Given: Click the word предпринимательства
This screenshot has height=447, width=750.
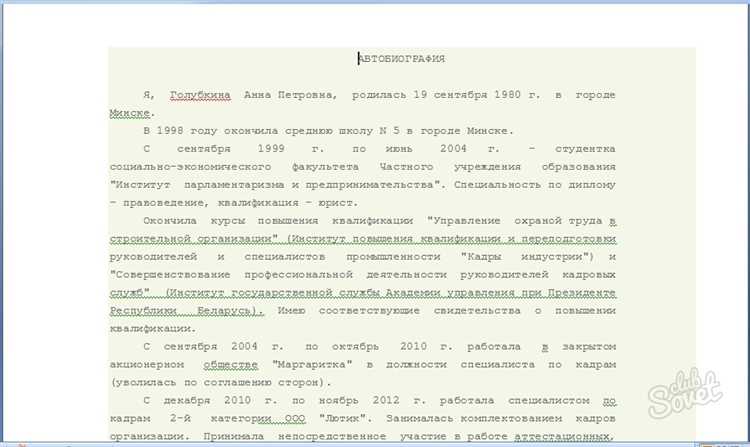Looking at the screenshot, I should (x=370, y=185).
